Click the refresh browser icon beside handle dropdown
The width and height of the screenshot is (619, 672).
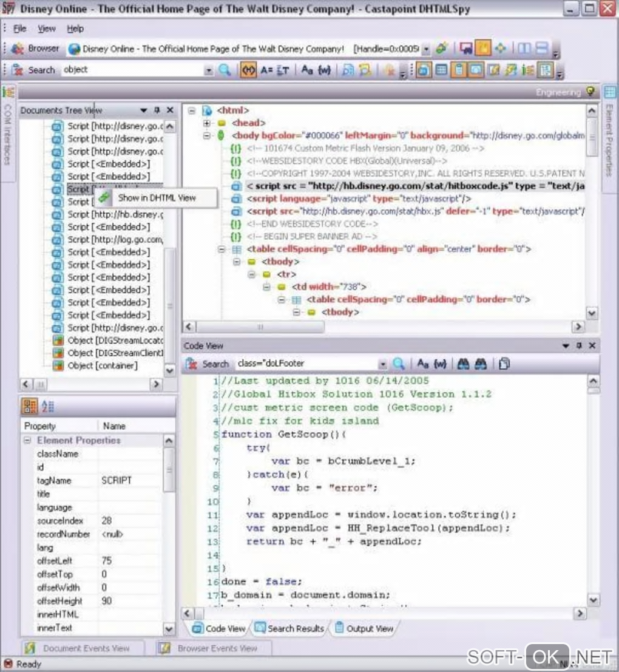[x=442, y=49]
